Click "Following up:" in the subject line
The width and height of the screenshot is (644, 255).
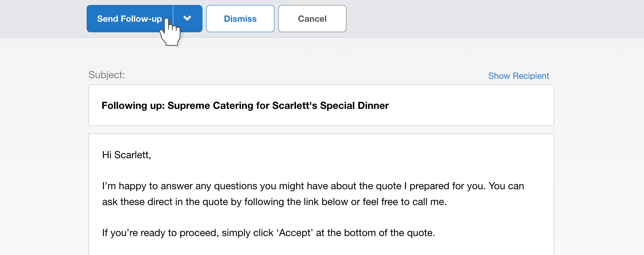coord(133,105)
